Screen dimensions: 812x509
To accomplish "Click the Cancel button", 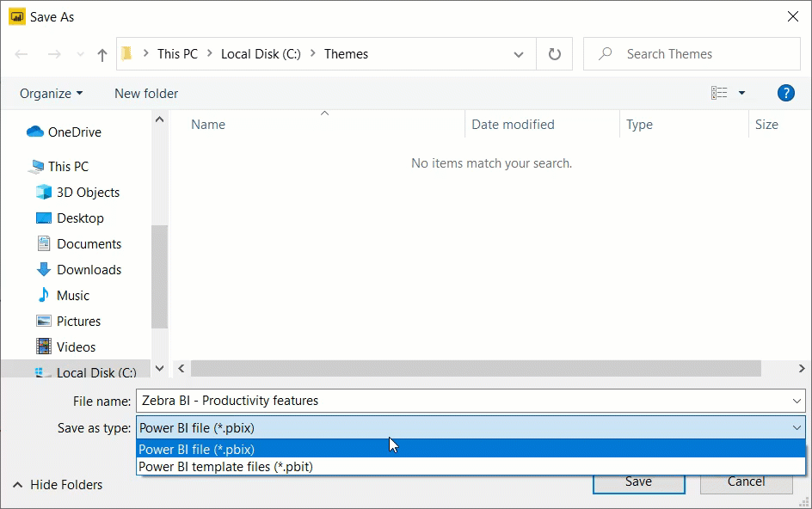I will tap(747, 482).
